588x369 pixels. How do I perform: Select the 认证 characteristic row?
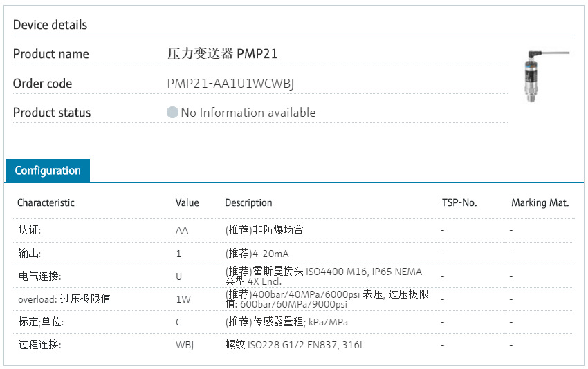click(34, 230)
